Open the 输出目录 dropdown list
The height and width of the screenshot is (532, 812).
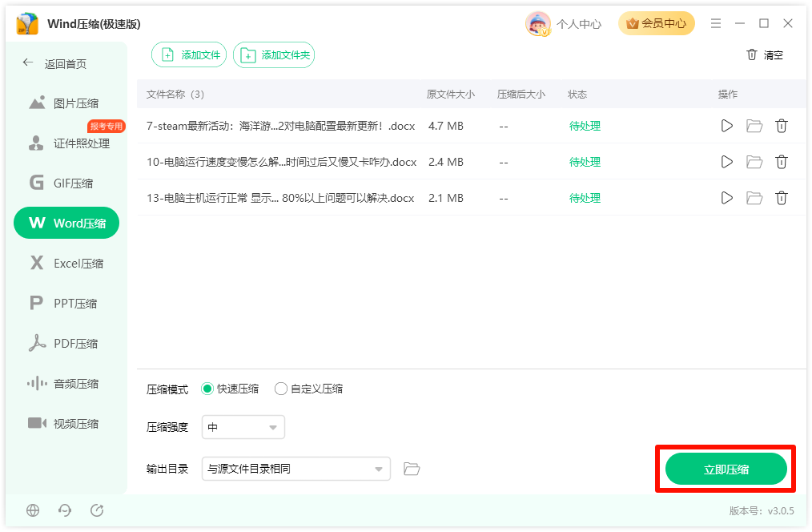295,469
